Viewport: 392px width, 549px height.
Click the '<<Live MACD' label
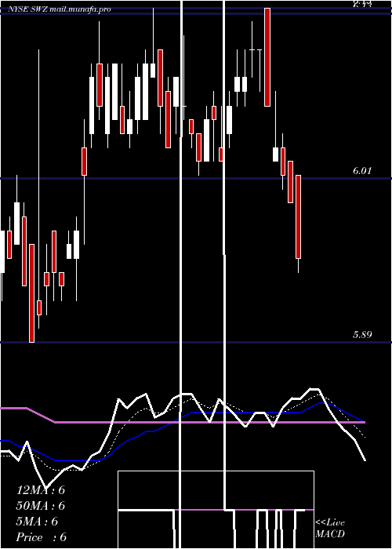[330, 528]
